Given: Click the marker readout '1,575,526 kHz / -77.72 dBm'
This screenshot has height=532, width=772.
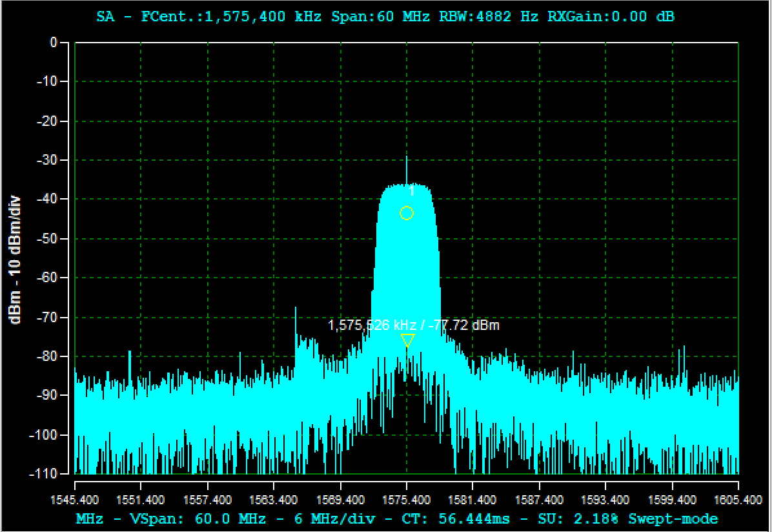Looking at the screenshot, I should pos(414,325).
